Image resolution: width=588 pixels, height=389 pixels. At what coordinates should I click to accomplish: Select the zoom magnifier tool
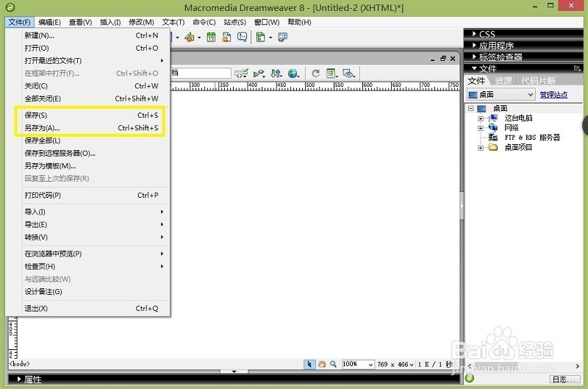333,364
